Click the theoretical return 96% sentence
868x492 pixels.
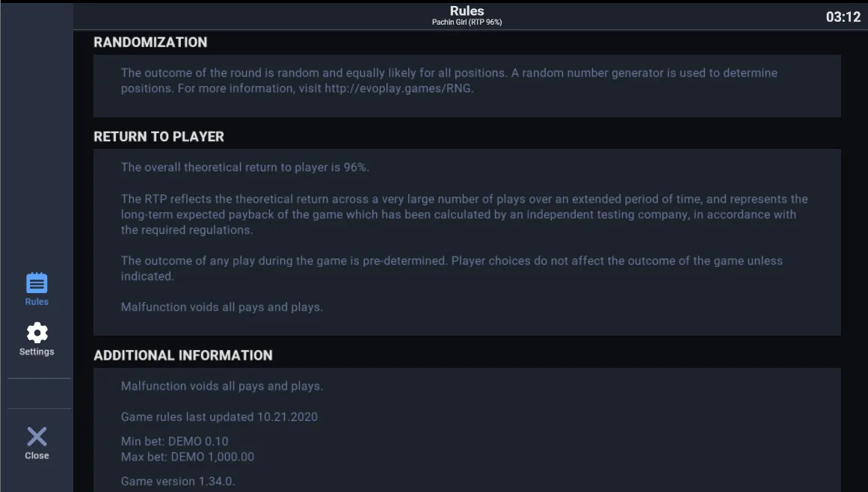(x=245, y=167)
